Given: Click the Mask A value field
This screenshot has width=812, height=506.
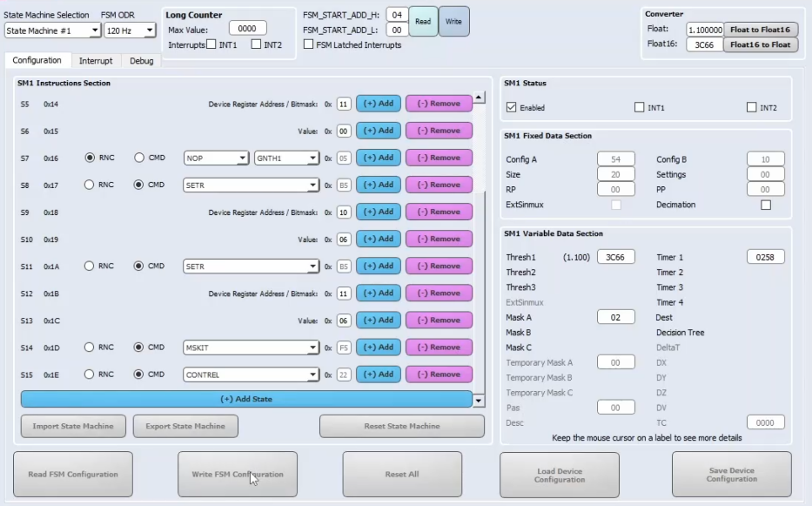Looking at the screenshot, I should 615,317.
